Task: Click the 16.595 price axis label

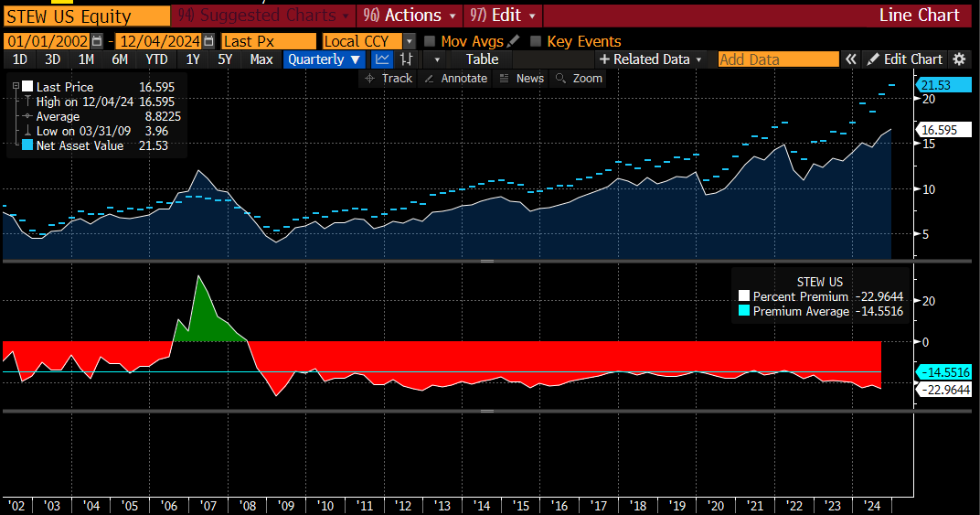Action: (943, 130)
